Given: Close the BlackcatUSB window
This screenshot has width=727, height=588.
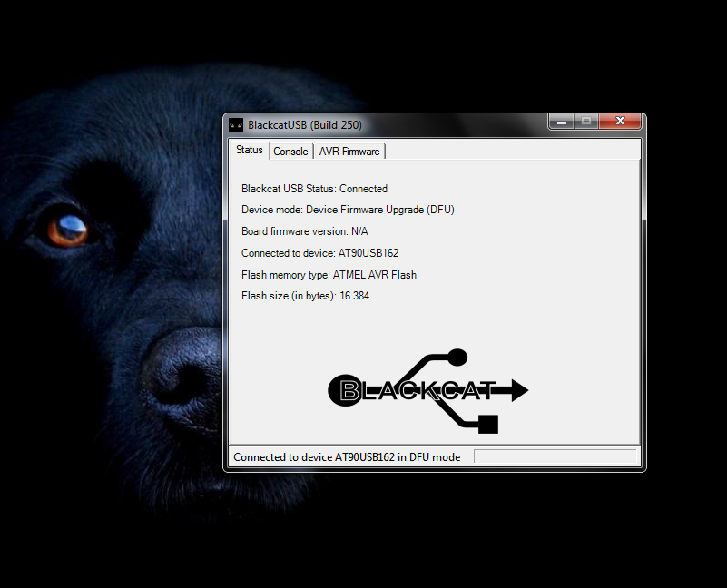Looking at the screenshot, I should [x=621, y=121].
